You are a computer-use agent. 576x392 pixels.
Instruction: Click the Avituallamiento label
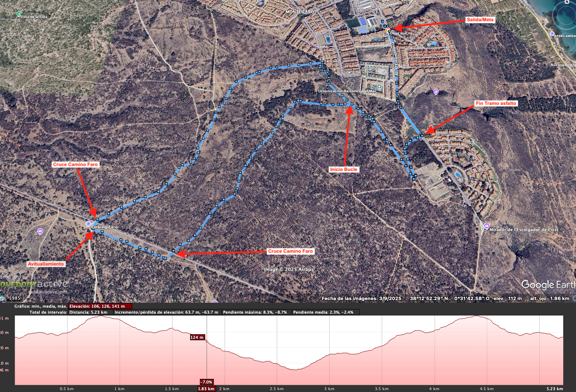(x=46, y=264)
